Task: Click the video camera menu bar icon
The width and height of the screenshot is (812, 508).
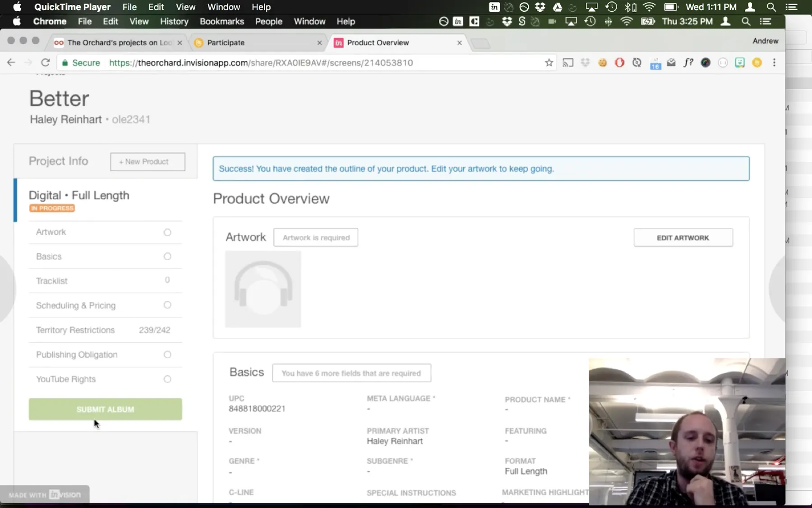Action: (552, 21)
